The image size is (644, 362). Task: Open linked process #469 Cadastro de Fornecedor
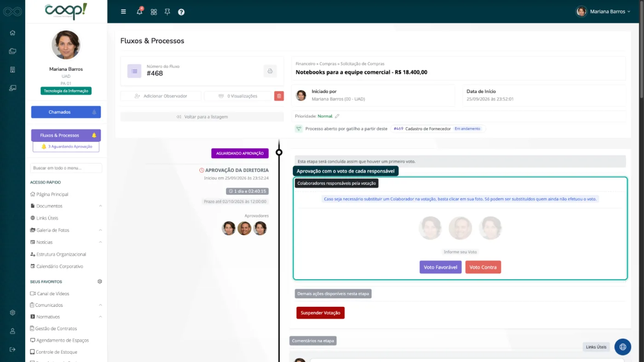point(438,129)
